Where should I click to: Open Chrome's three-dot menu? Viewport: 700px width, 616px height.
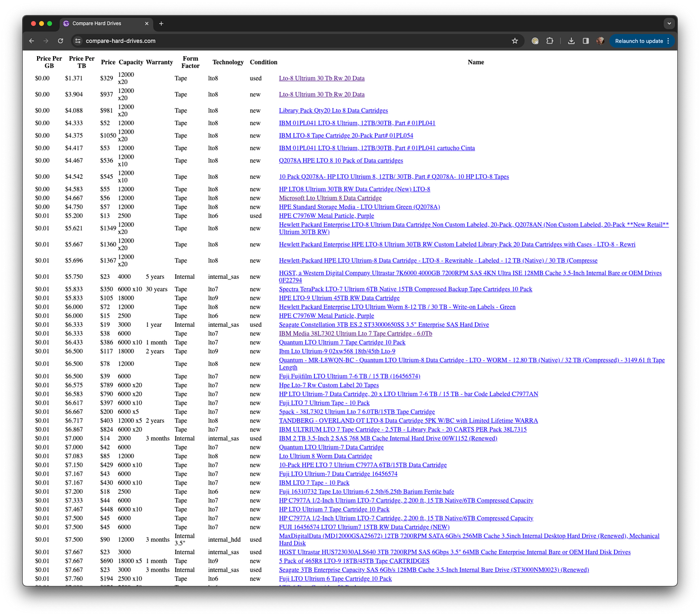tap(669, 41)
